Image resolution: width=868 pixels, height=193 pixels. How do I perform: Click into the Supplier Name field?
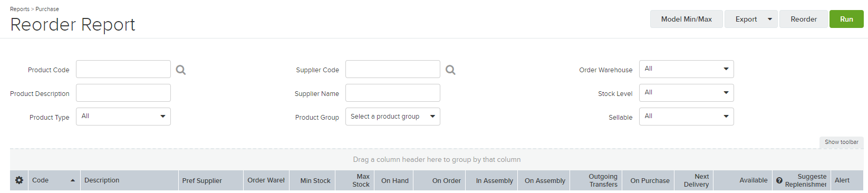[393, 93]
